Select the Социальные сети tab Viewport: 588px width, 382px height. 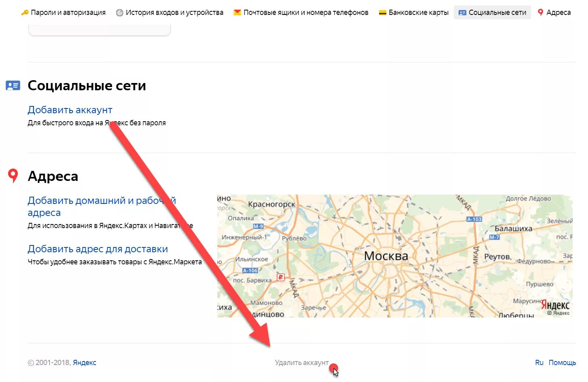coord(492,12)
